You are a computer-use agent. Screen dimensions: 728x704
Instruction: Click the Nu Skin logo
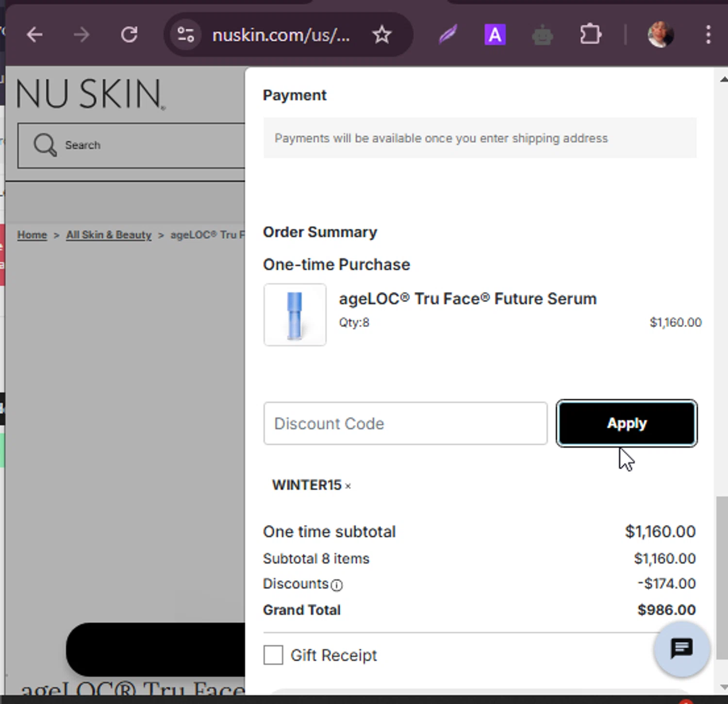click(x=91, y=94)
